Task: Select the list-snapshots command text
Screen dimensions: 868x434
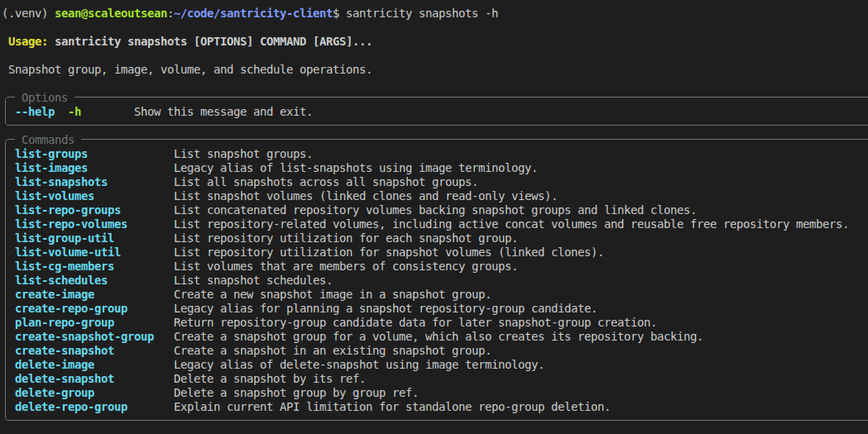Action: [61, 183]
